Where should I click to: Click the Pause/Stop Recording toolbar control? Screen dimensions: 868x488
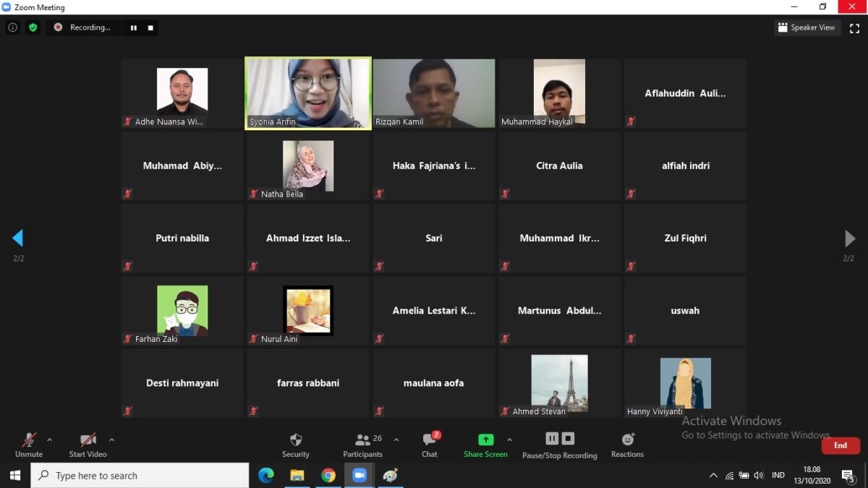(x=559, y=445)
